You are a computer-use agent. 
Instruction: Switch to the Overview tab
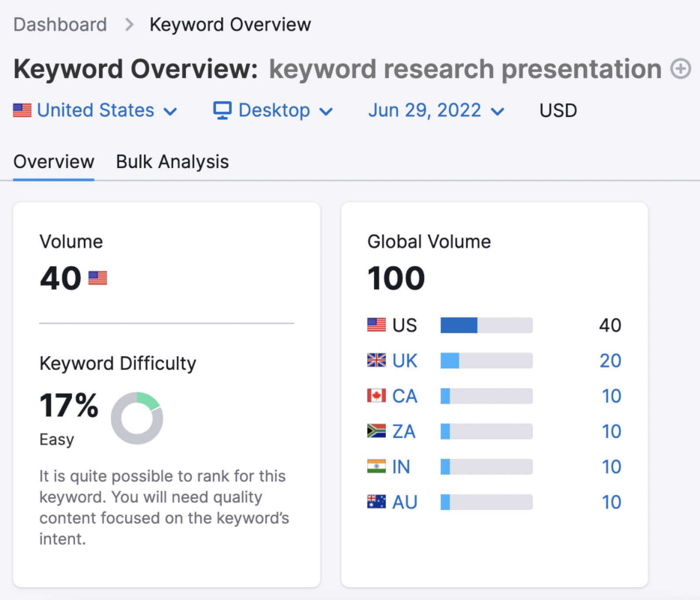click(x=53, y=162)
